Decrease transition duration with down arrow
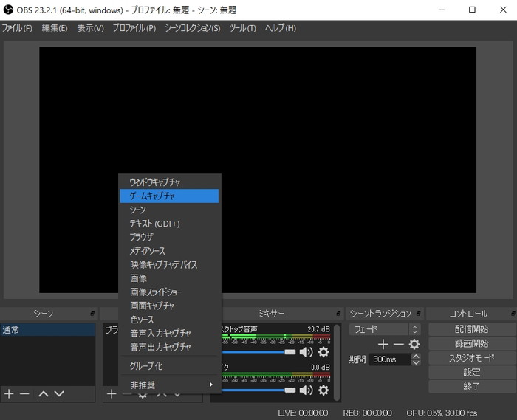 (x=416, y=362)
